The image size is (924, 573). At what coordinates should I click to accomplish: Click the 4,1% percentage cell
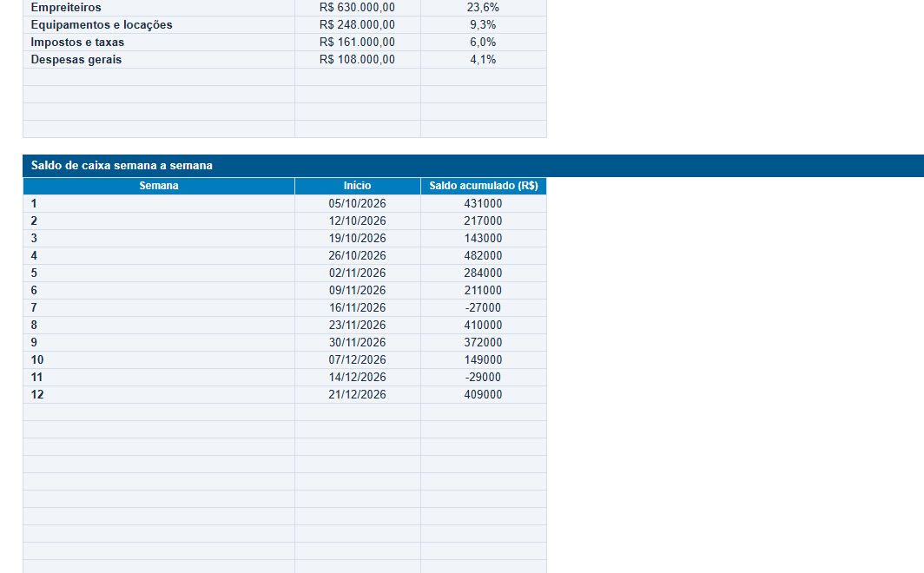pos(484,60)
